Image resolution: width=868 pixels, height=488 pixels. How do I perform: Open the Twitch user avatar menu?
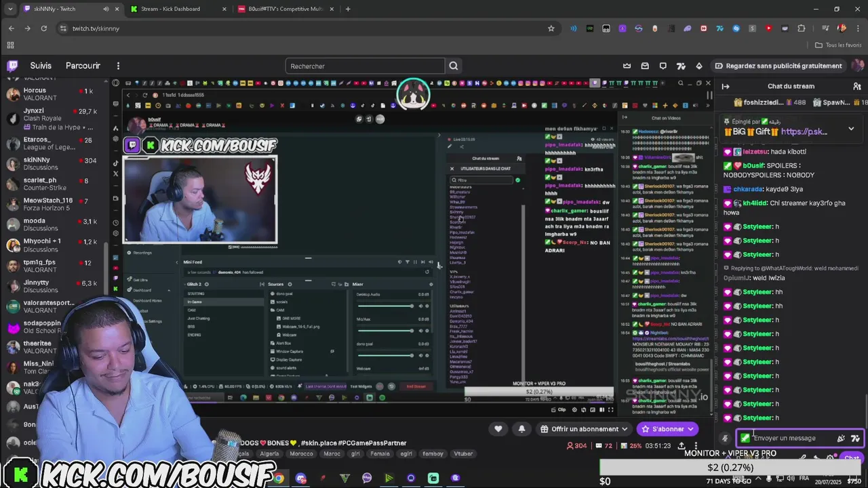857,66
